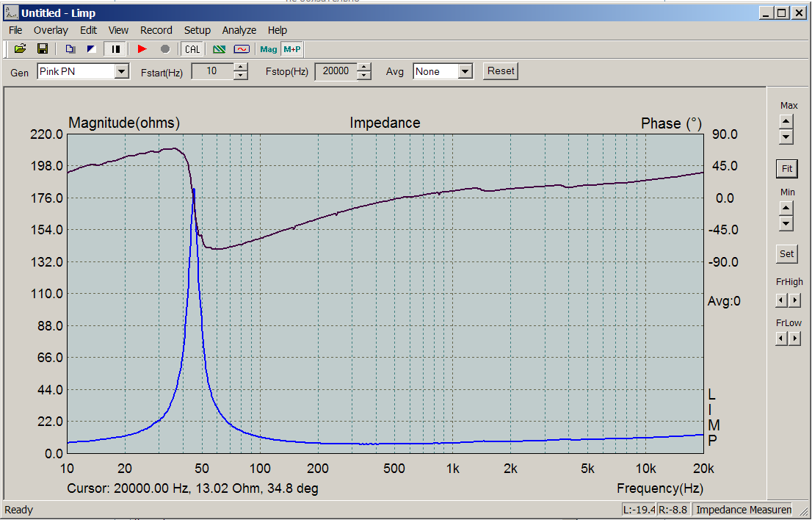Open the Analyze menu
This screenshot has height=520, width=812.
(x=239, y=30)
